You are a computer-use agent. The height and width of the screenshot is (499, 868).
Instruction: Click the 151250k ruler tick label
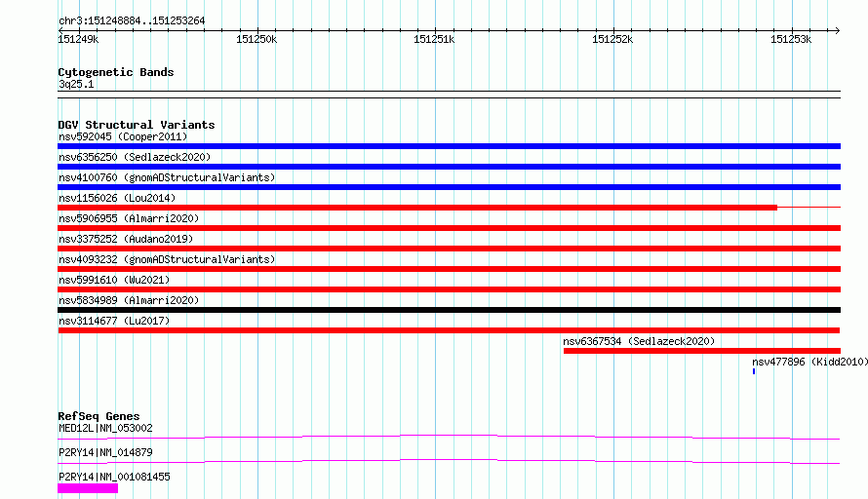(256, 39)
